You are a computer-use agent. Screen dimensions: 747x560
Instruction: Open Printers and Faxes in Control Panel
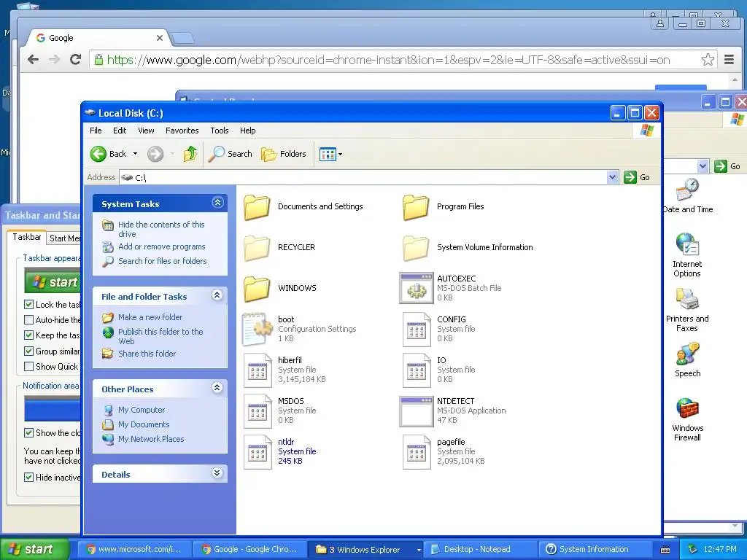(x=687, y=309)
